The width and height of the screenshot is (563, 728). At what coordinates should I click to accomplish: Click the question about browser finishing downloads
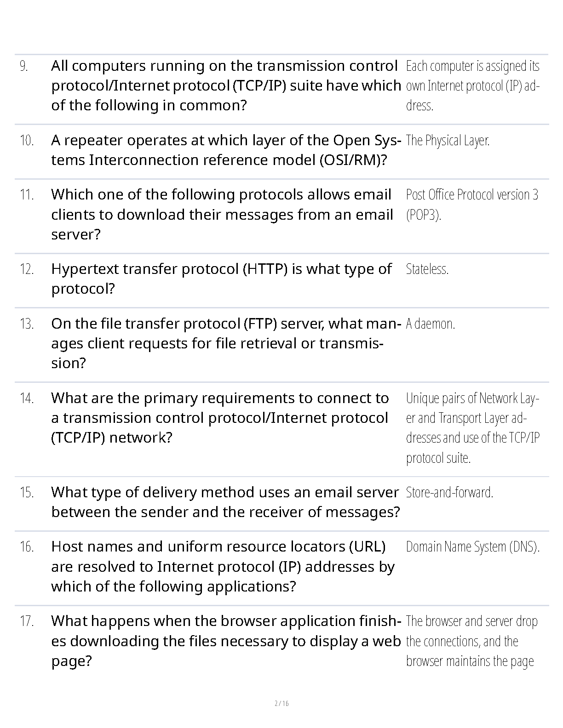coord(225,641)
